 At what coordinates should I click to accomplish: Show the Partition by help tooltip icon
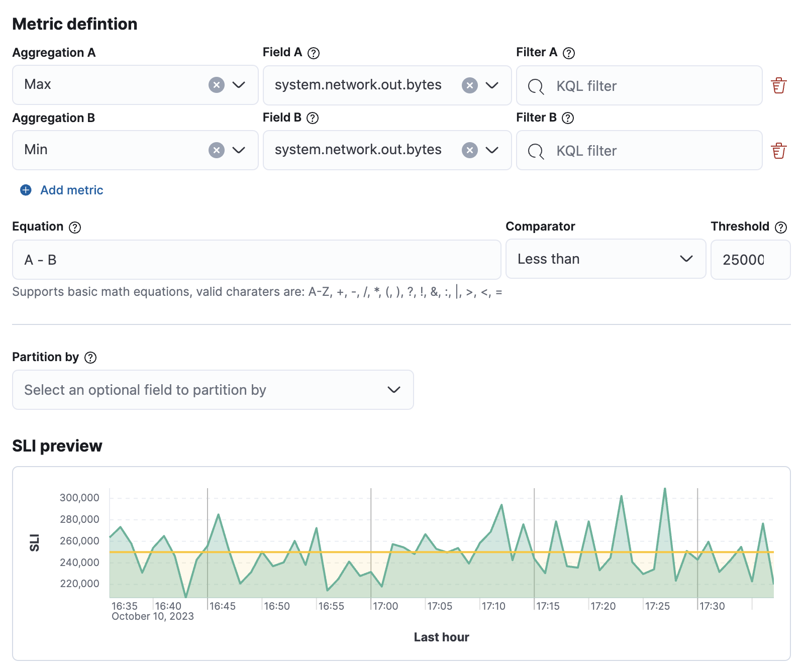pos(90,358)
